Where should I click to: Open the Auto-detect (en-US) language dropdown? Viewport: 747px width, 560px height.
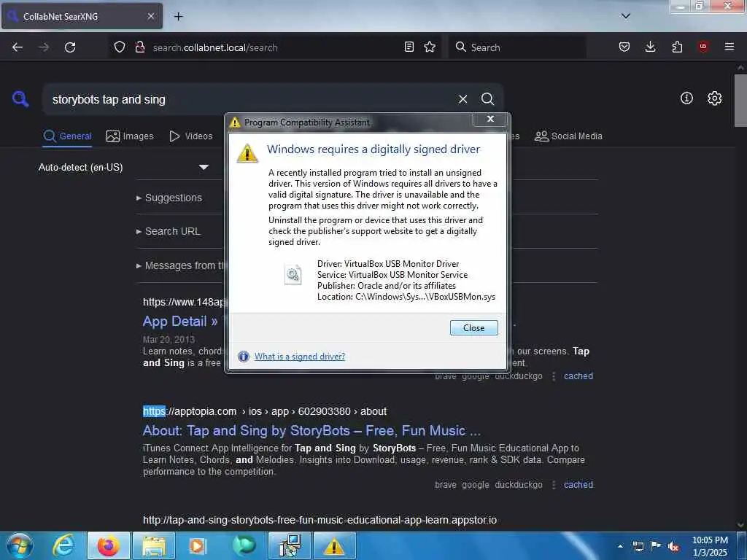point(124,167)
